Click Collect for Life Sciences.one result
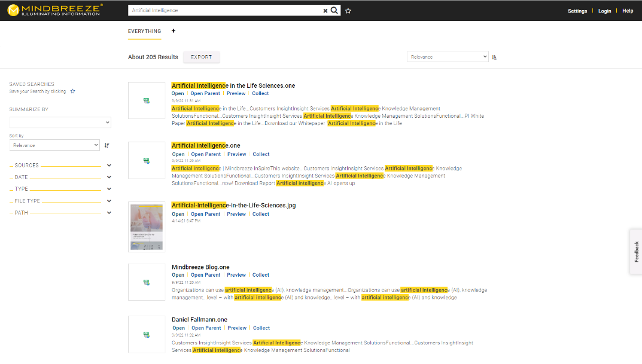This screenshot has height=364, width=642. click(x=260, y=94)
